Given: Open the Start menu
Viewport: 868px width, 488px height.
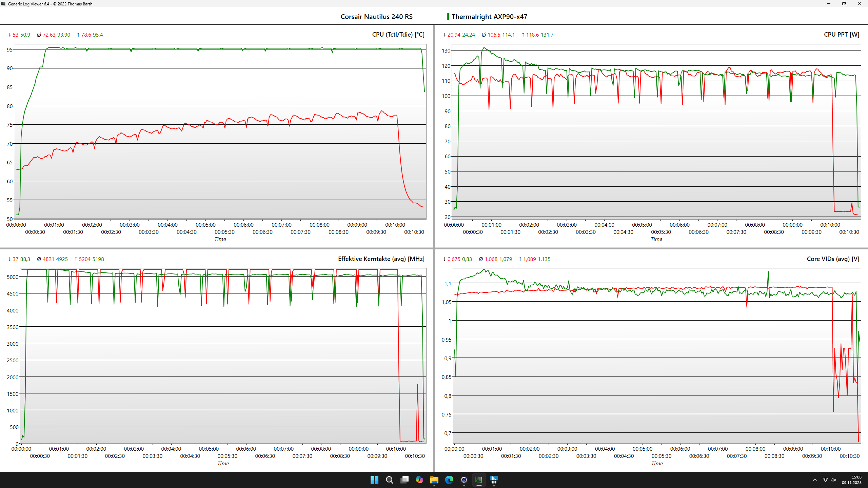Looking at the screenshot, I should tap(375, 480).
